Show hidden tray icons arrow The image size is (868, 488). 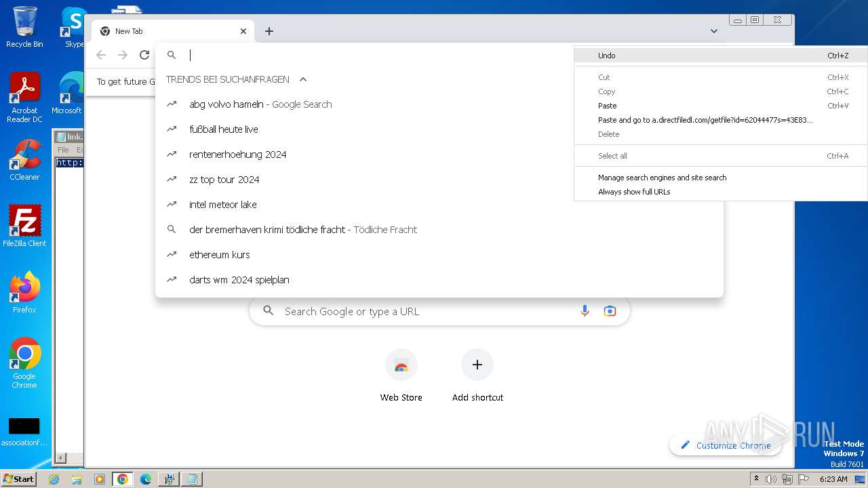click(x=756, y=479)
